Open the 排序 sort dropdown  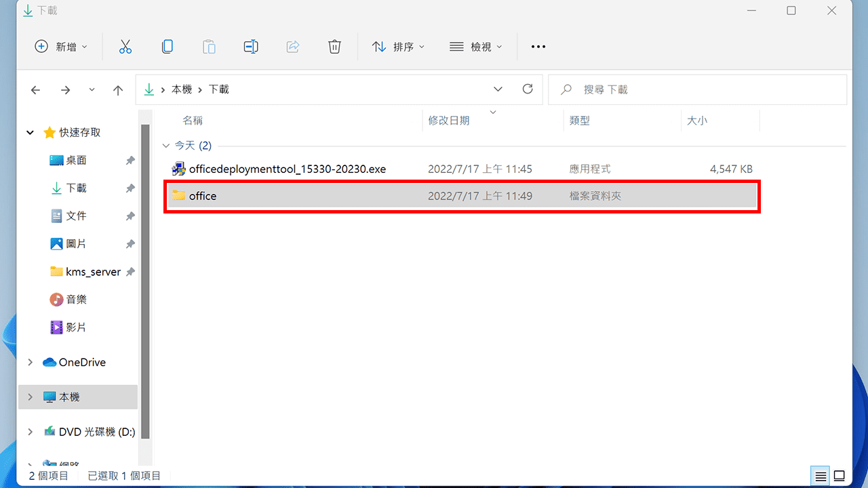(399, 46)
